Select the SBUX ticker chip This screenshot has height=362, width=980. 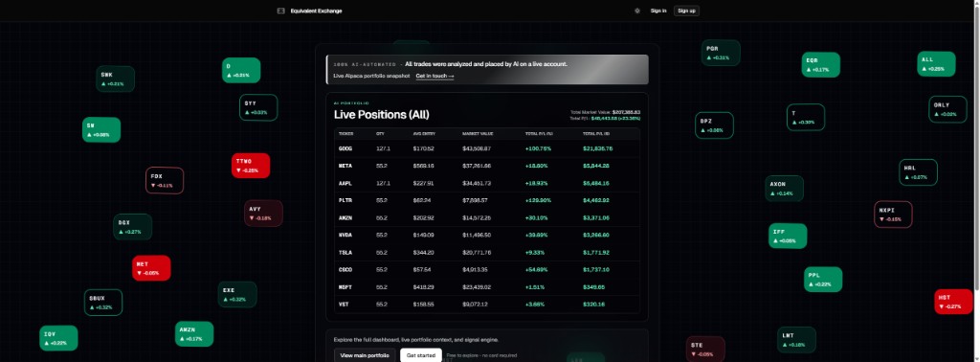tap(103, 303)
